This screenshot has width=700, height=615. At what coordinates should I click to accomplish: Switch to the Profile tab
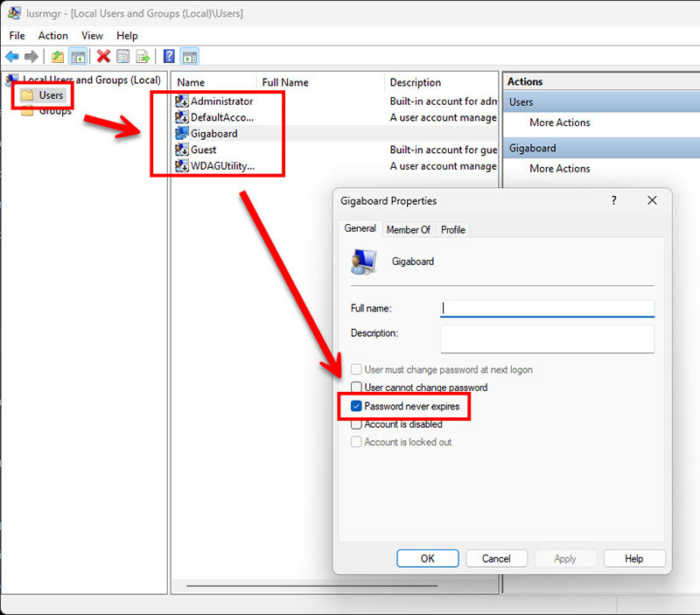(x=453, y=230)
